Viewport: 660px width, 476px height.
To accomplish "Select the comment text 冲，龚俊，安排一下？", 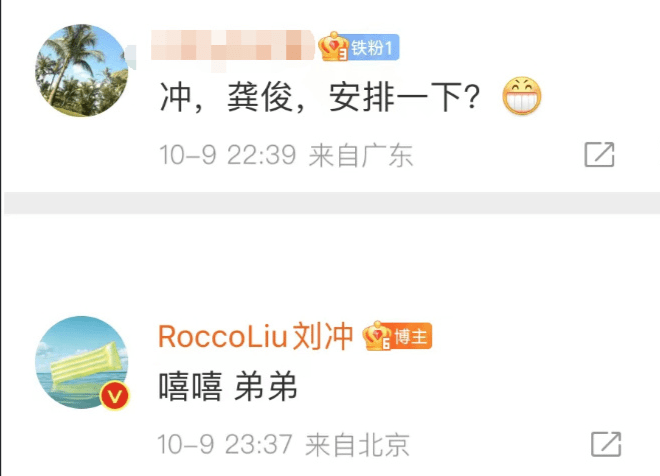I will tap(320, 97).
